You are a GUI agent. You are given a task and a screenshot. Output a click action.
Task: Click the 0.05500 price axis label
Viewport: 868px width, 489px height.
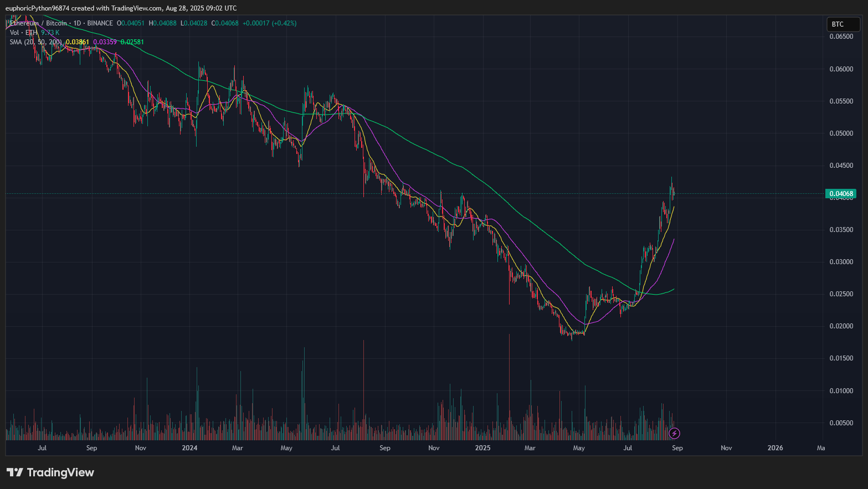[841, 101]
